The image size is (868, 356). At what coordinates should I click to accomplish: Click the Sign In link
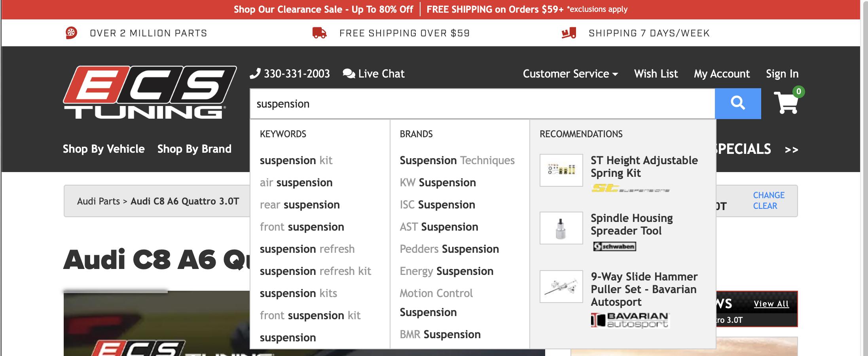click(x=782, y=74)
